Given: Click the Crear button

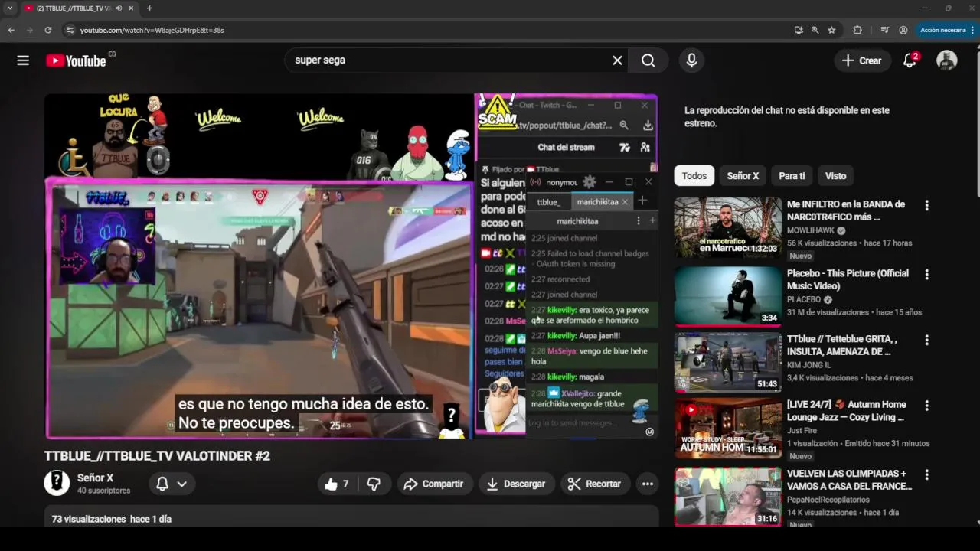Looking at the screenshot, I should pyautogui.click(x=862, y=60).
